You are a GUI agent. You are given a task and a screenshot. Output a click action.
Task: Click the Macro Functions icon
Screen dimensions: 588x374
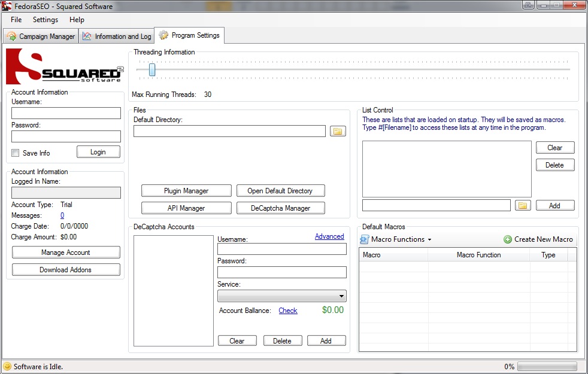point(365,239)
